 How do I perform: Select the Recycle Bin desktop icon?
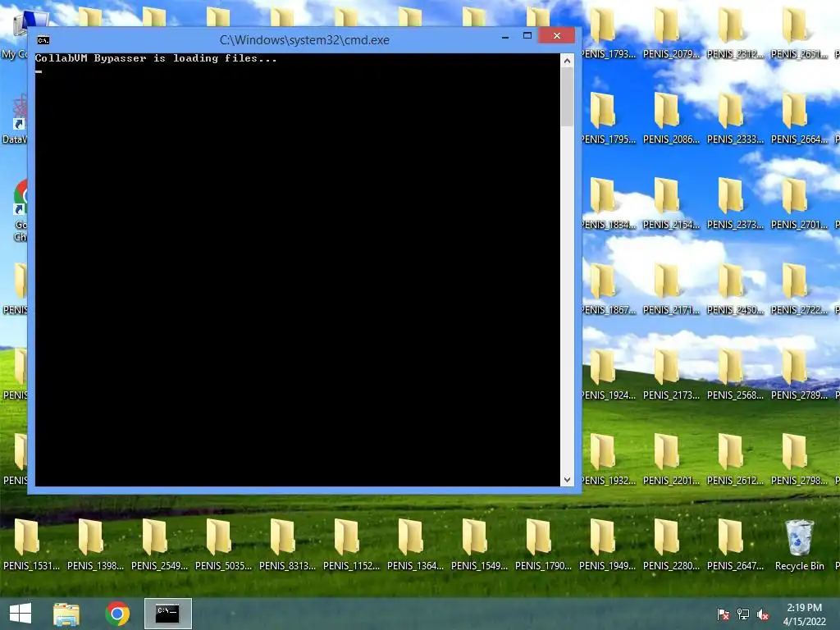pos(799,545)
